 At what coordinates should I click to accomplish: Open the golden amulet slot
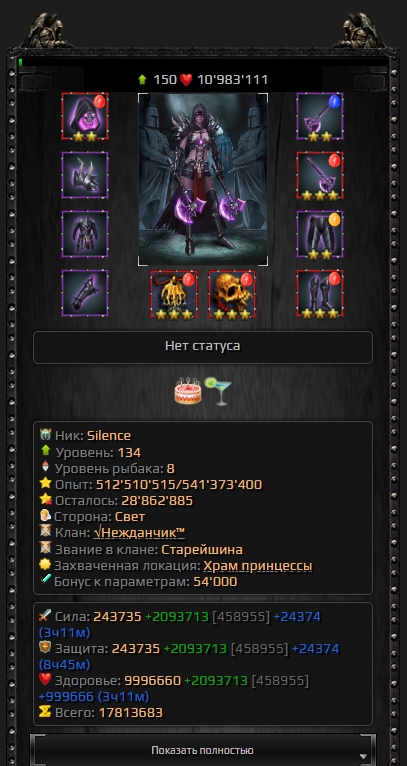click(174, 294)
